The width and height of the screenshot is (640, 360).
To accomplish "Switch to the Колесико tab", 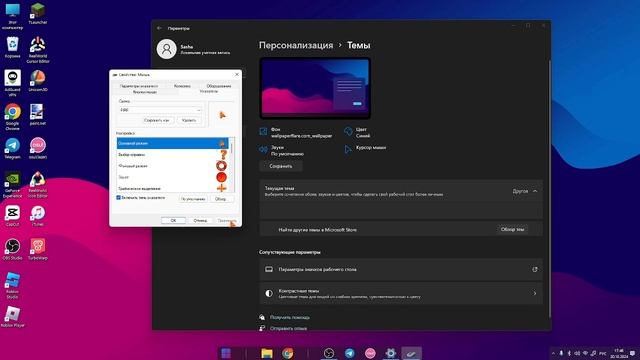I will coord(182,86).
